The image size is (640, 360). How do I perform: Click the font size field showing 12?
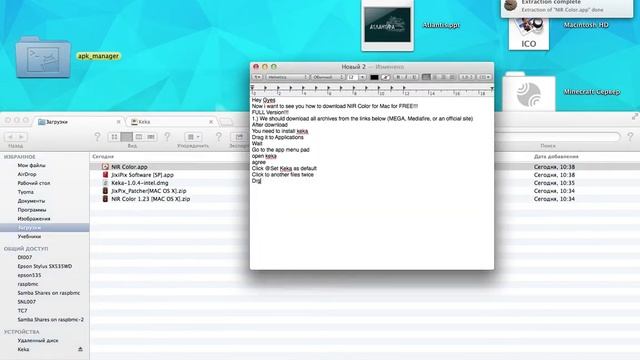click(352, 77)
